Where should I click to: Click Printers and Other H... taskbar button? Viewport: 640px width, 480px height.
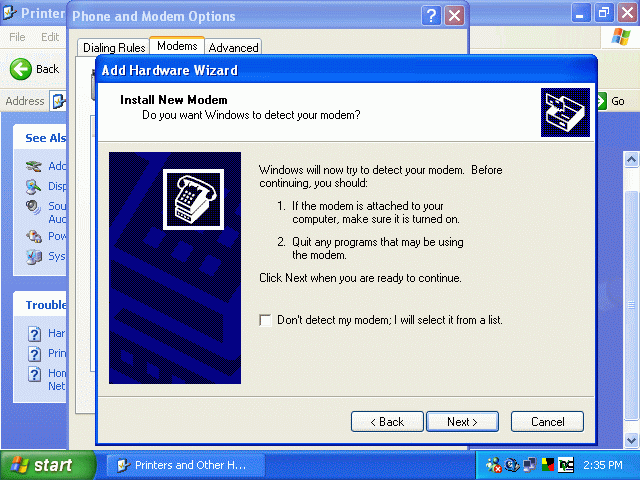coord(186,465)
